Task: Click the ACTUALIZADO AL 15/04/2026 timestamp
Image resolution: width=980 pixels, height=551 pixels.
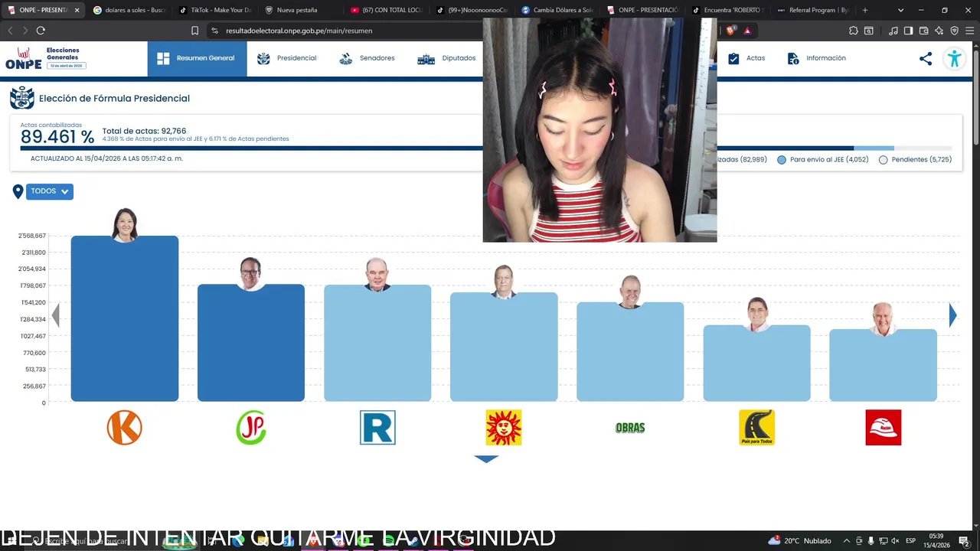Action: 106,158
